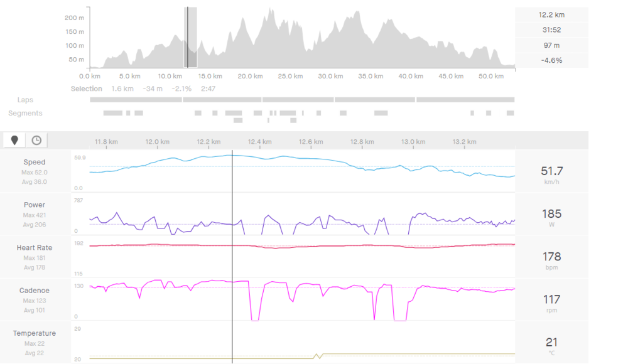Select the second lap bar
Viewport: 628px width, 364px height.
pyautogui.click(x=222, y=100)
